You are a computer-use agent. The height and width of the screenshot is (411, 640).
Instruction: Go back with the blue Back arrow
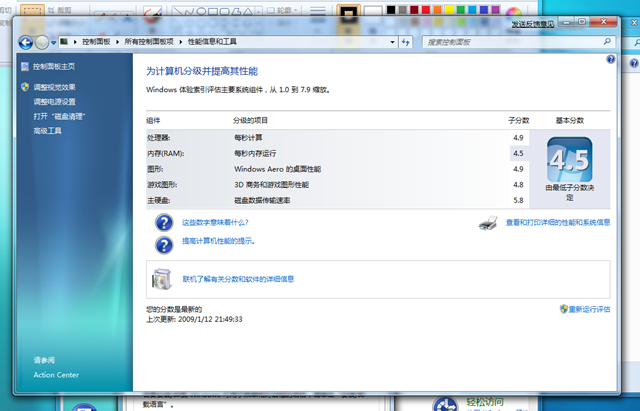click(x=25, y=42)
